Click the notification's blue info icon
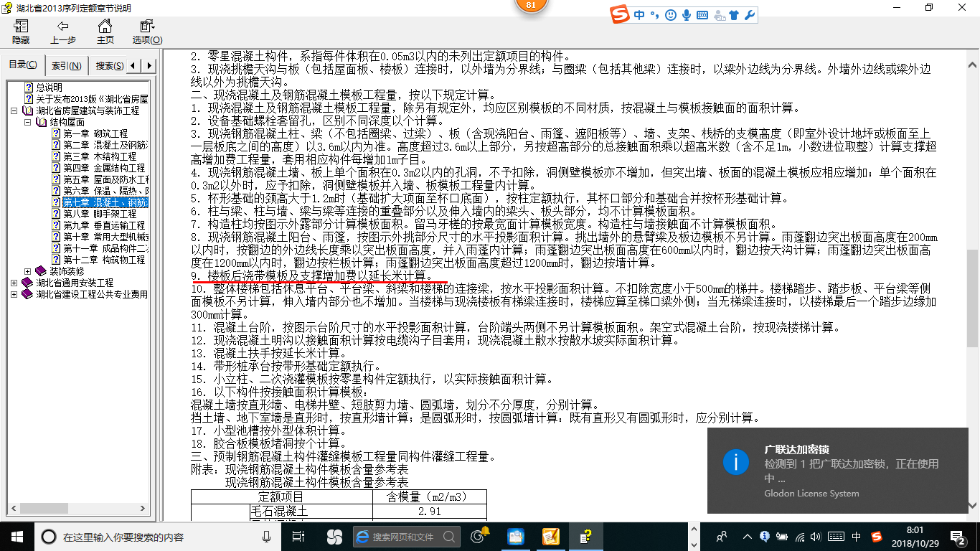The width and height of the screenshot is (980, 551). point(735,461)
